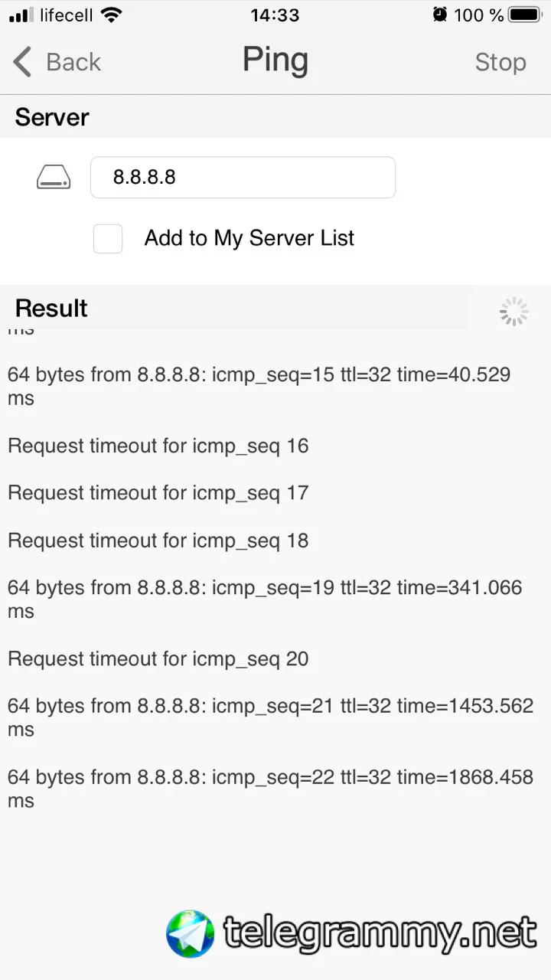Tap the Wi-Fi status icon
The height and width of the screenshot is (980, 551).
point(111,15)
